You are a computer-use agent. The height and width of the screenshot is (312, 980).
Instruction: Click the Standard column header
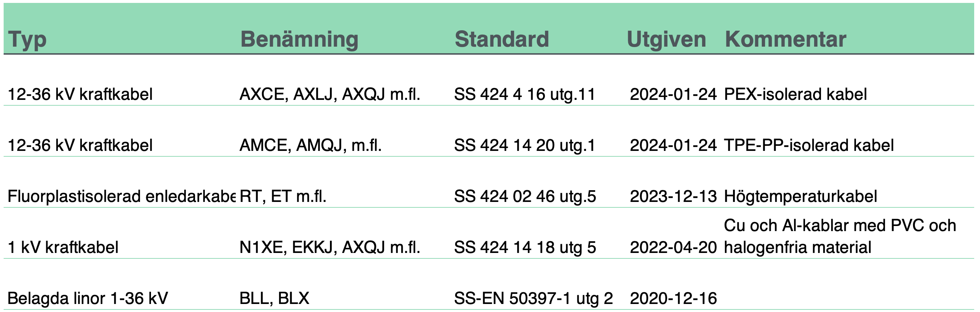pyautogui.click(x=501, y=39)
